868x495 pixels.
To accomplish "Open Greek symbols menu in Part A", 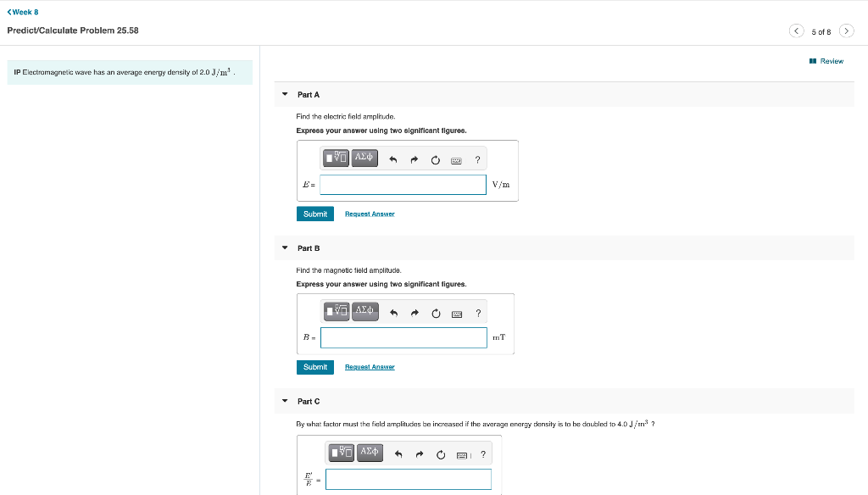I will (364, 159).
